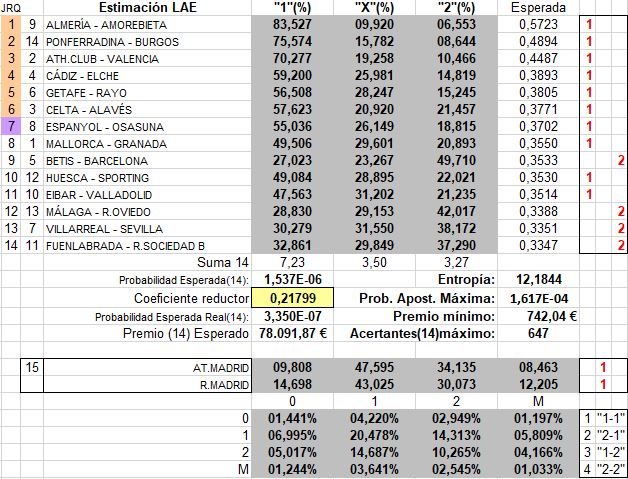Select the 01,033% M-M probability cell
The height and width of the screenshot is (479, 628).
(538, 469)
